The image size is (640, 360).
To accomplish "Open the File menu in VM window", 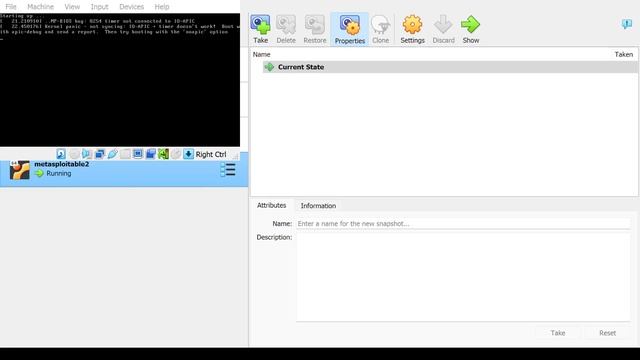I will 11,7.
